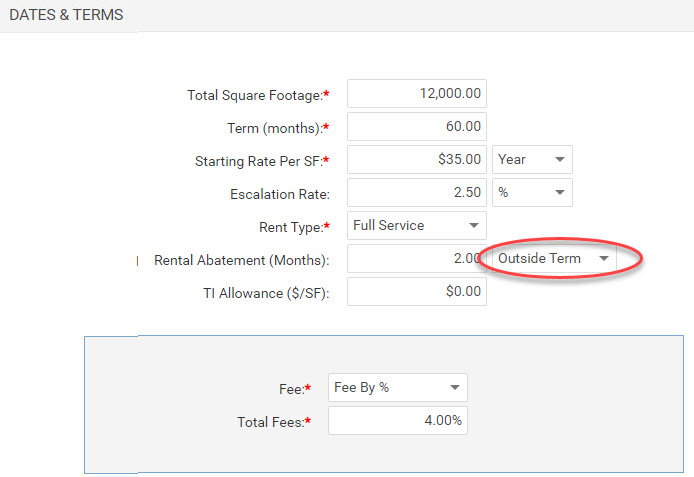Click the Total Fees percentage field
Viewport: 694px width, 477px height.
click(397, 420)
